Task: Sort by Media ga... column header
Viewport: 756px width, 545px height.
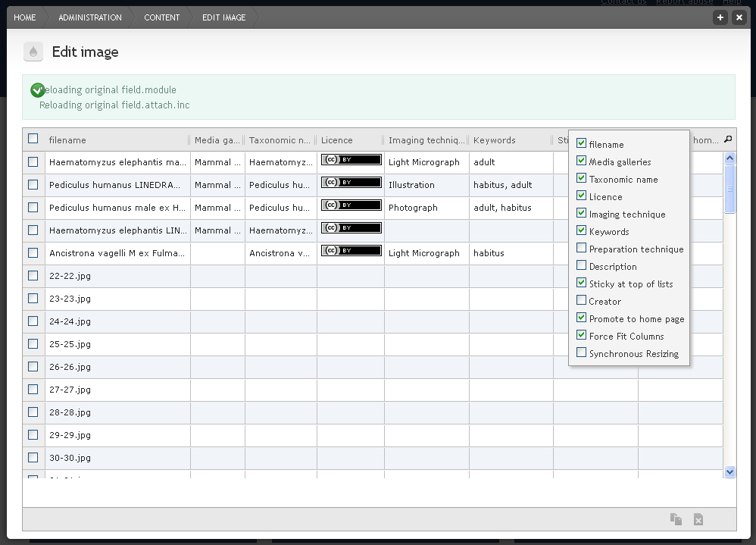Action: point(217,140)
